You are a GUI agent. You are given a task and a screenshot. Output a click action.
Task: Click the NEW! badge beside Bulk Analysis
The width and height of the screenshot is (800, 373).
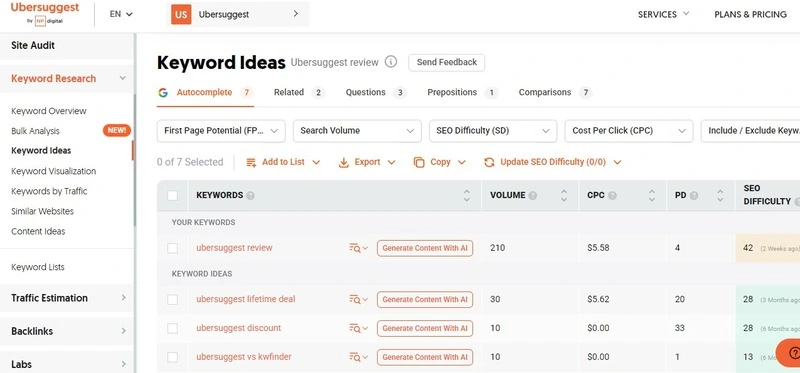tap(117, 131)
